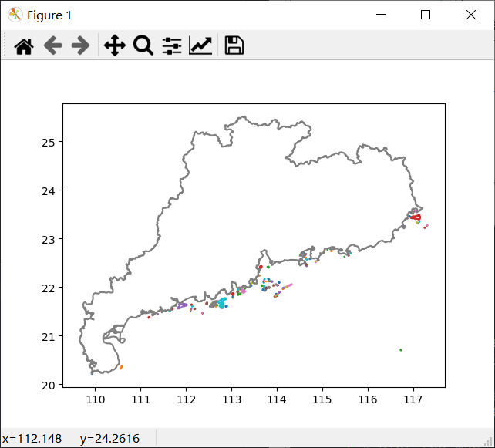Go forward to the next view arrow

[x=80, y=45]
